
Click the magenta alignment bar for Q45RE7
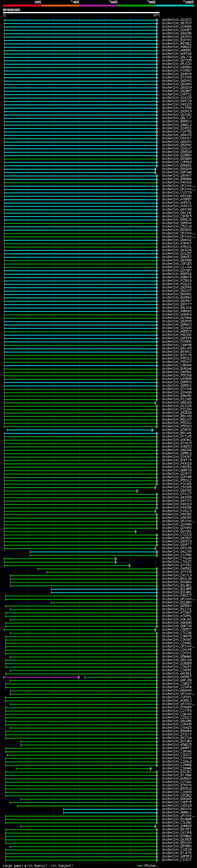click(42, 677)
